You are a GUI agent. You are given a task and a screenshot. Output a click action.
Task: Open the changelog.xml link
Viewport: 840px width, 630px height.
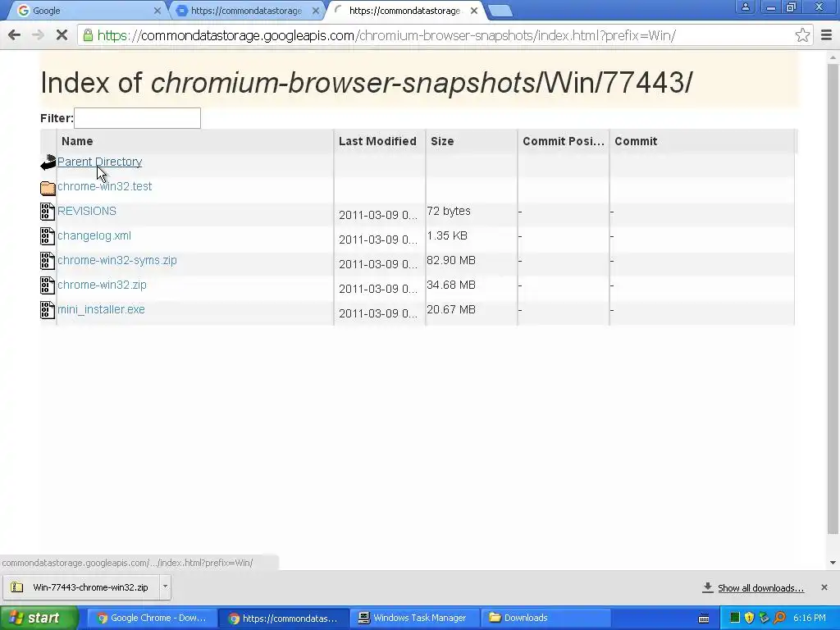(x=94, y=235)
